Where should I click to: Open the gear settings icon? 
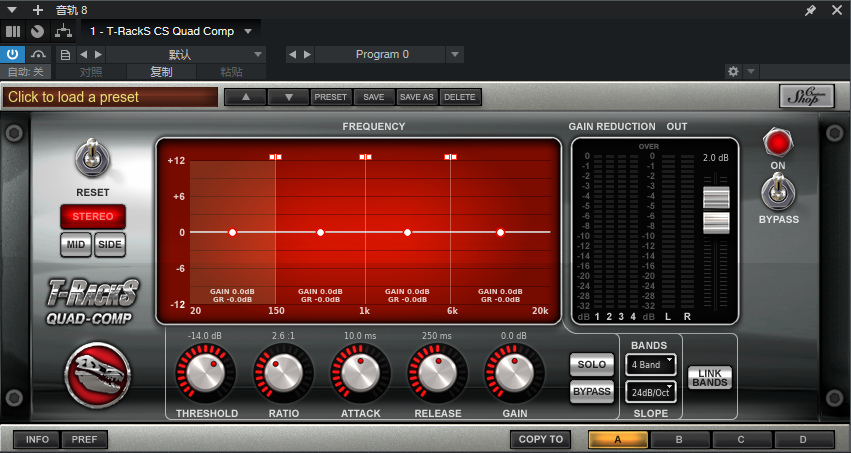coord(733,72)
